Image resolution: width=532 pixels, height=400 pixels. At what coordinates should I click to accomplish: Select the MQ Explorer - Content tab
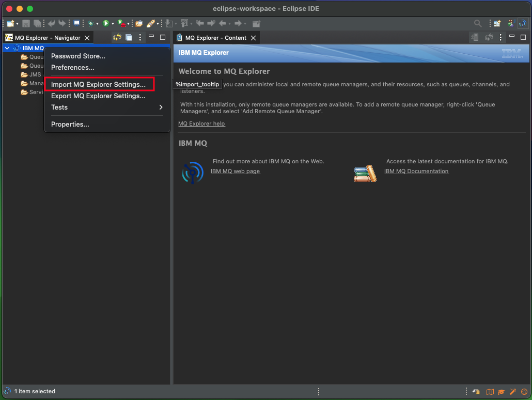(x=215, y=38)
